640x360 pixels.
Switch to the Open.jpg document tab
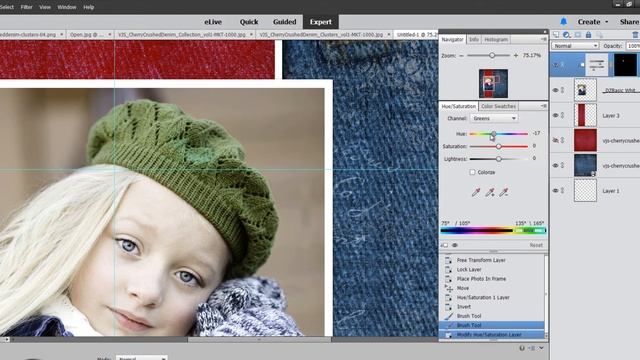pyautogui.click(x=87, y=35)
